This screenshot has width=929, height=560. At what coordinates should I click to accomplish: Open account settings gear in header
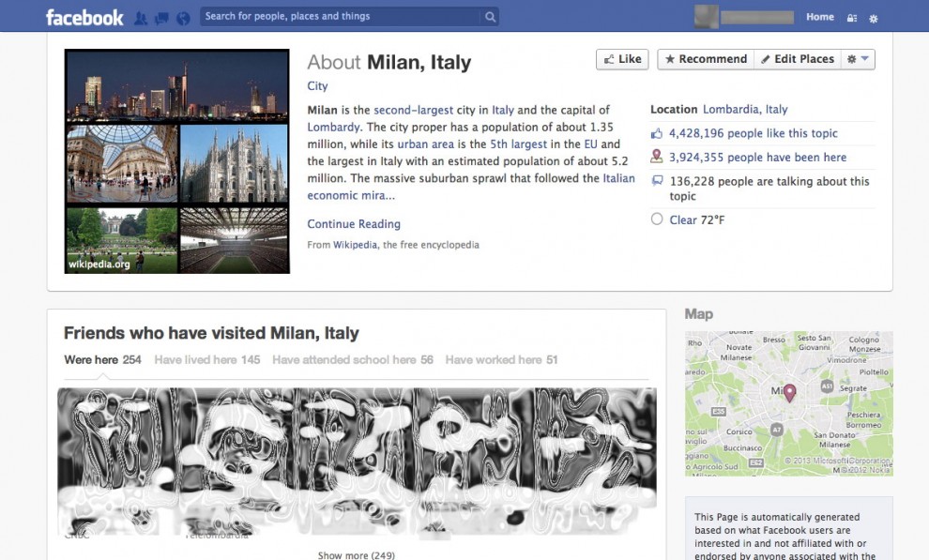tap(874, 19)
